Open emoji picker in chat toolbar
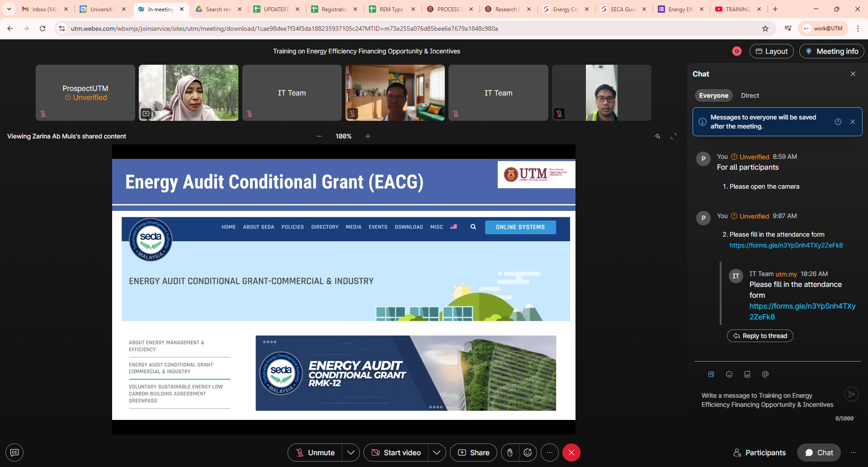This screenshot has height=467, width=868. point(729,374)
